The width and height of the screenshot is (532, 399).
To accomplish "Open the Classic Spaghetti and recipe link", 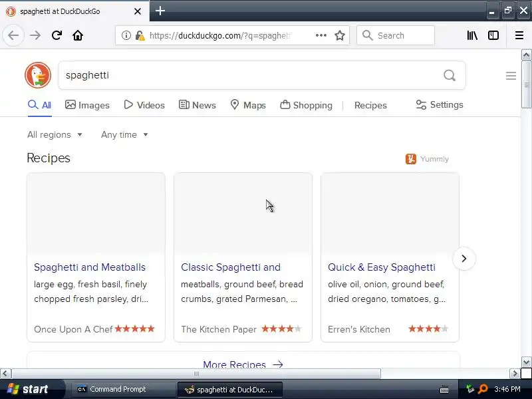I will tap(231, 267).
